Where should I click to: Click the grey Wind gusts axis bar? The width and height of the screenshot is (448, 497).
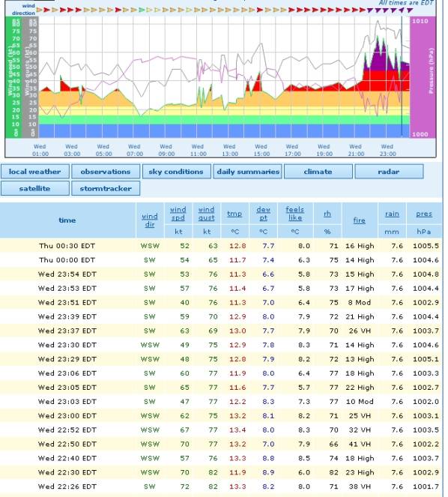pos(30,77)
